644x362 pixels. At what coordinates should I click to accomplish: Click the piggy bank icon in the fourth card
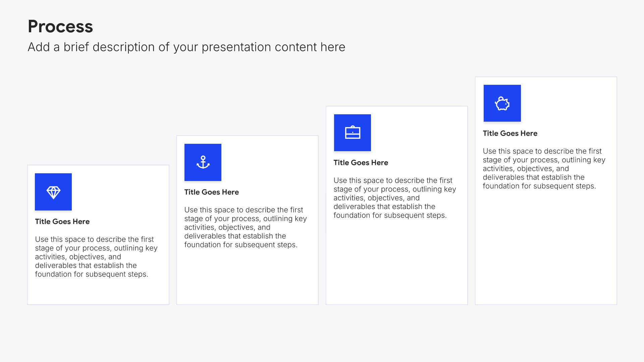click(502, 103)
